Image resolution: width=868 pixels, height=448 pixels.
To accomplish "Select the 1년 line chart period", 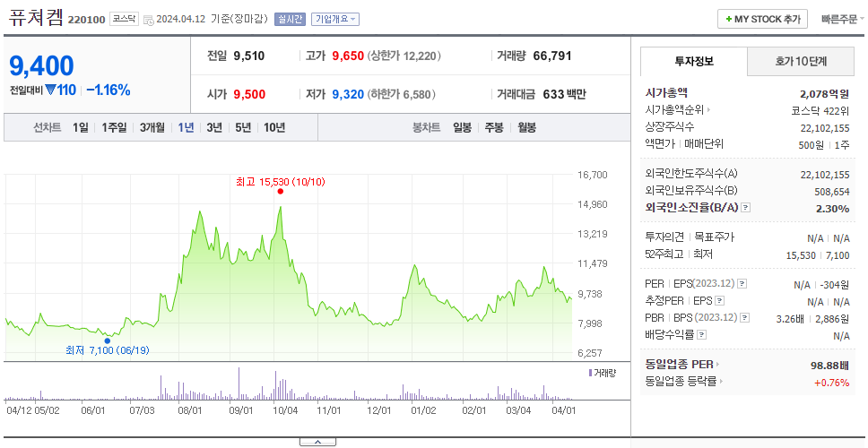I will tap(186, 128).
